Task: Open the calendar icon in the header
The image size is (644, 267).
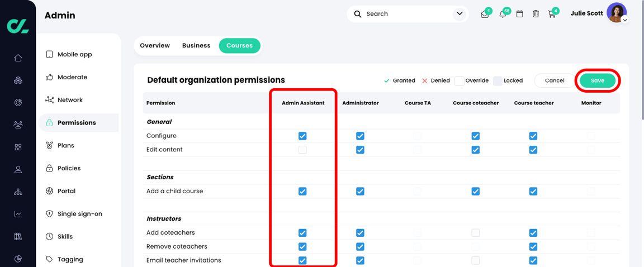Action: coord(519,14)
